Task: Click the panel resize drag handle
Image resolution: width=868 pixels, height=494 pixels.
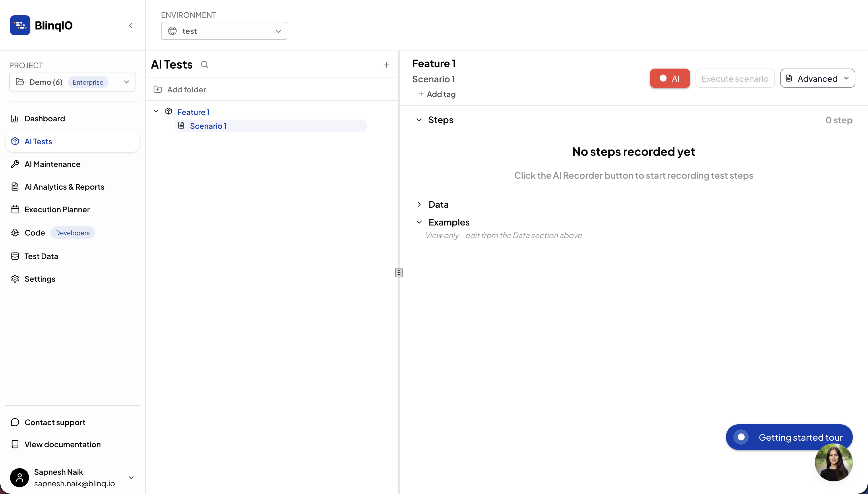Action: tap(399, 273)
